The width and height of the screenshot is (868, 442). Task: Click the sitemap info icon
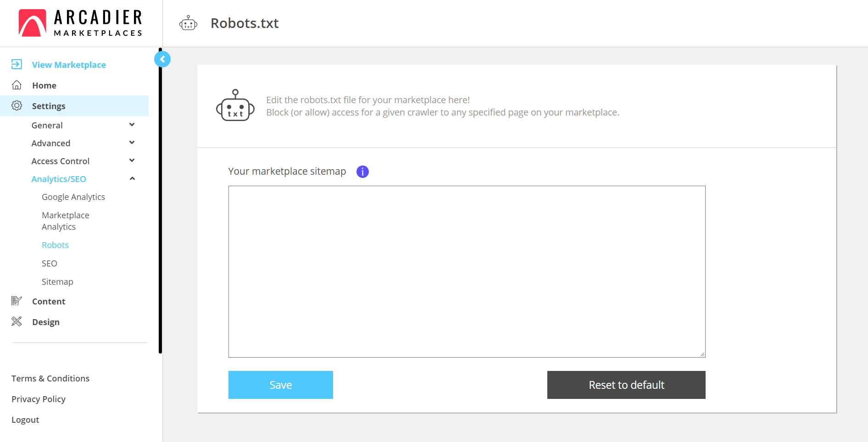click(362, 171)
